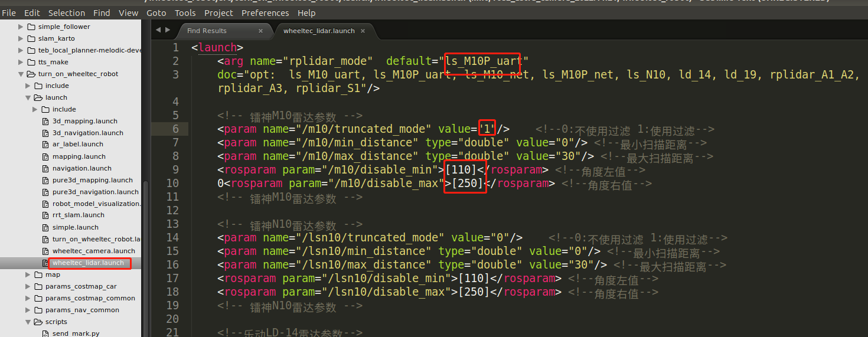Collapse the launch folder
Image resolution: width=868 pixels, height=337 pixels.
click(28, 97)
